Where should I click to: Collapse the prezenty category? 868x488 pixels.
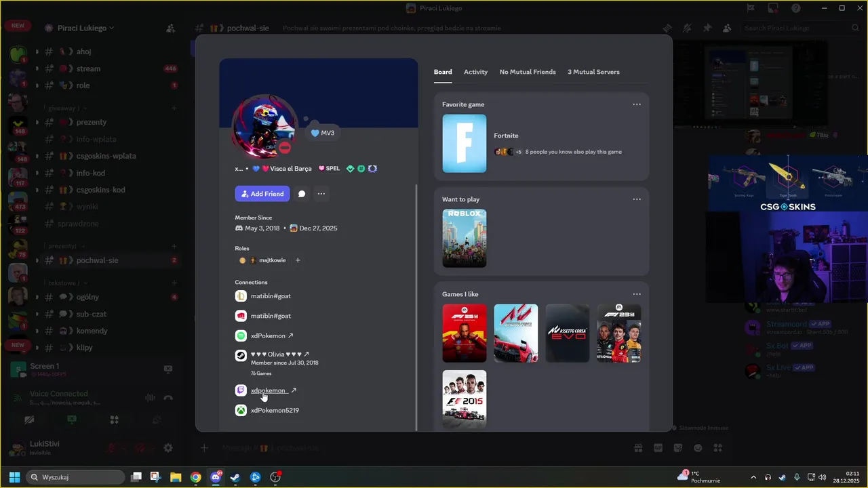pyautogui.click(x=64, y=246)
